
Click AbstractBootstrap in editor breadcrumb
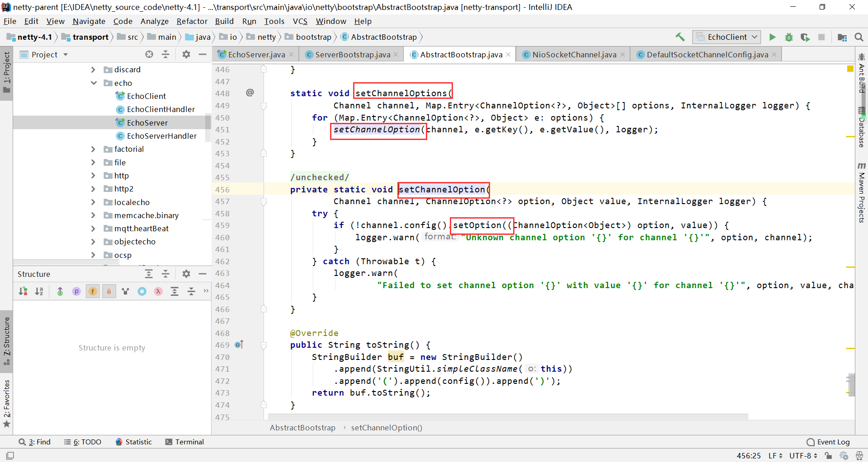[302, 428]
